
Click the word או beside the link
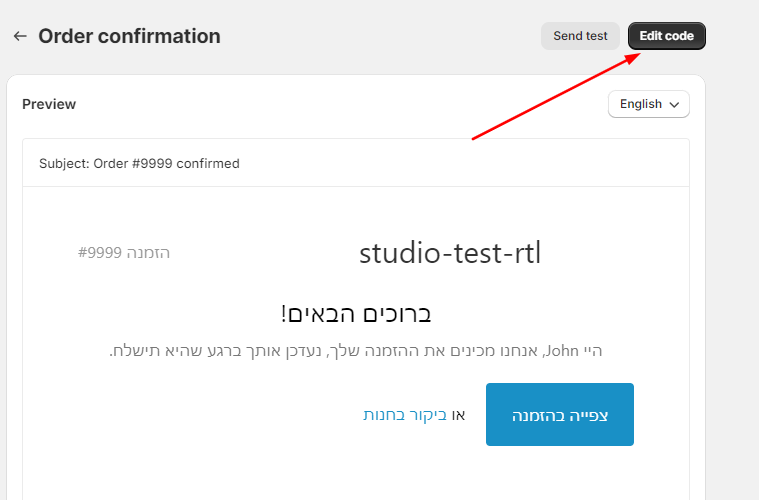458,415
